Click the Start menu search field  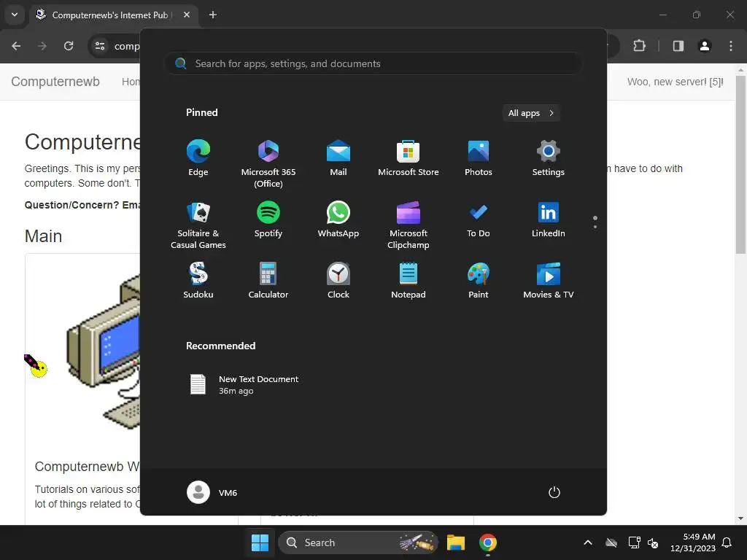click(x=373, y=63)
